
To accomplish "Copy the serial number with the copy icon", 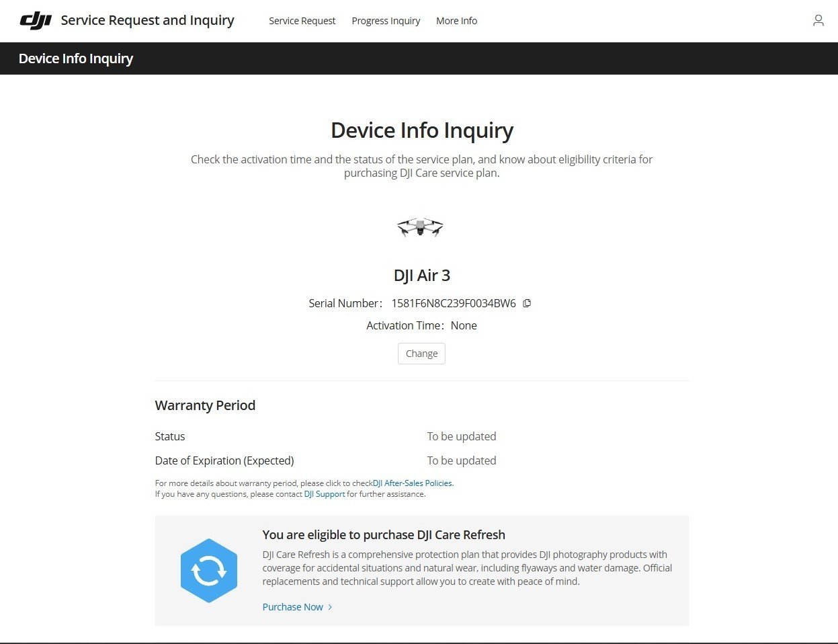I will pos(527,303).
